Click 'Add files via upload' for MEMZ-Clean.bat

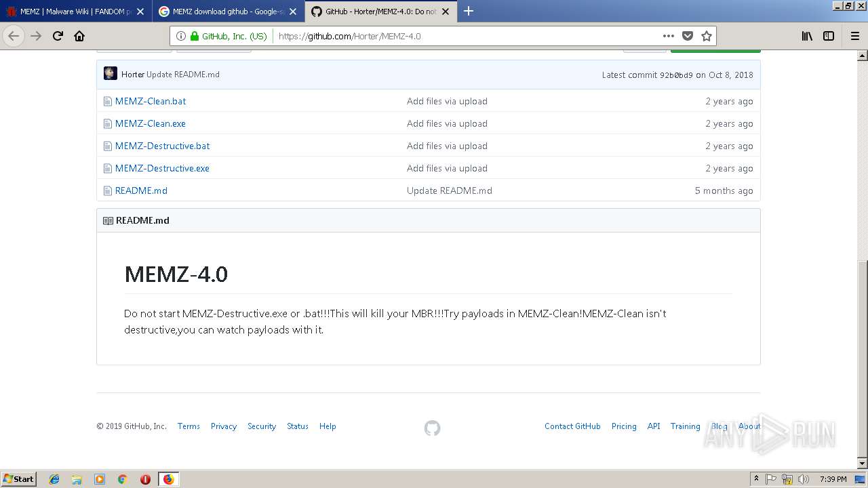(447, 101)
